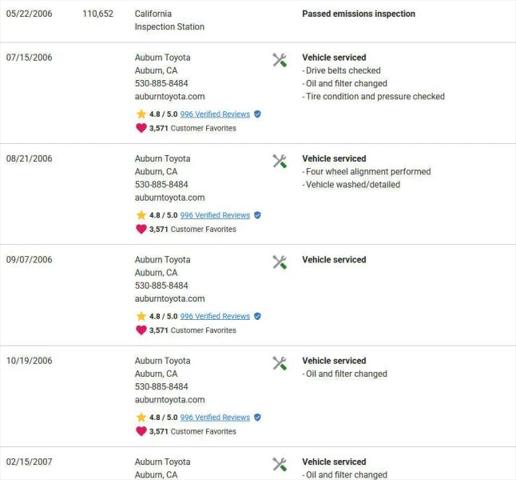Click the wrench icon for 09/07/2006 service
516x480 pixels.
pos(280,262)
